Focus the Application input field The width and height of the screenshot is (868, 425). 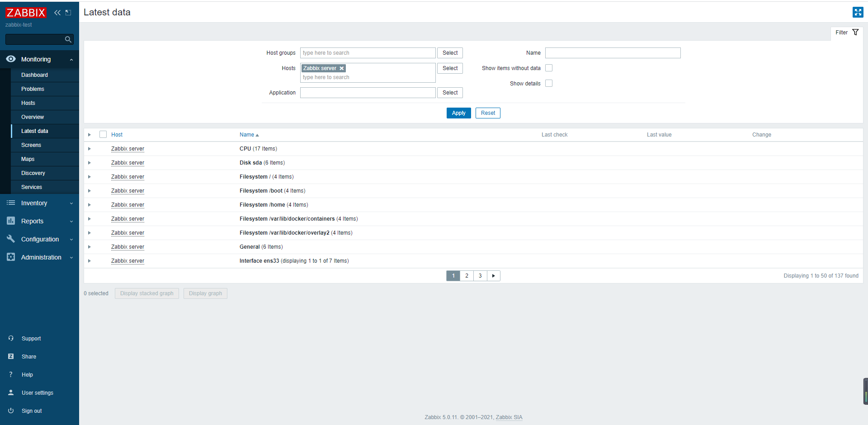click(368, 93)
